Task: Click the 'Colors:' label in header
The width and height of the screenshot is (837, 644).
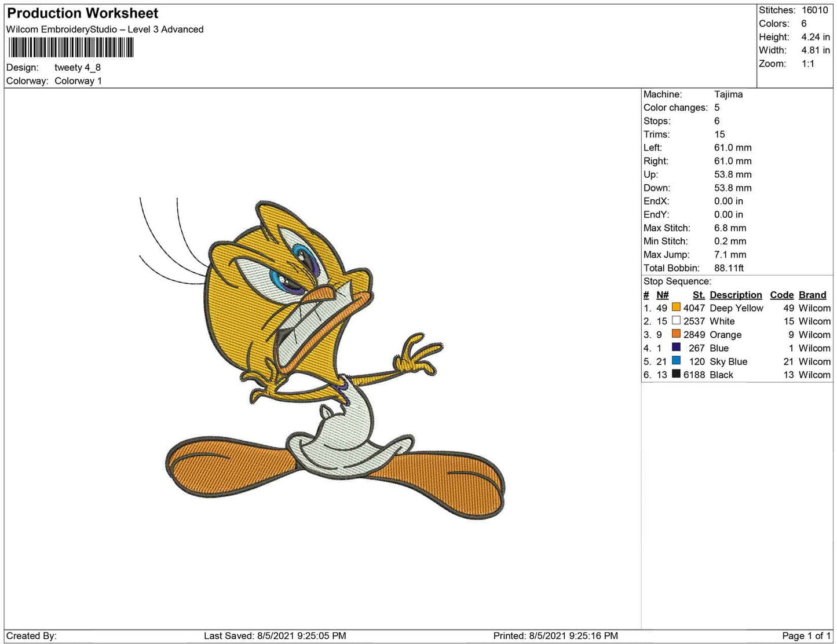Action: (x=774, y=24)
